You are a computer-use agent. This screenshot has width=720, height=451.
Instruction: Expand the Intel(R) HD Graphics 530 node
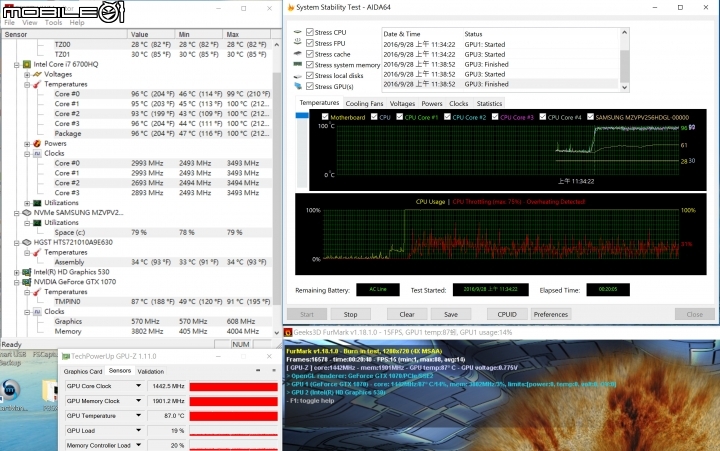click(x=17, y=272)
